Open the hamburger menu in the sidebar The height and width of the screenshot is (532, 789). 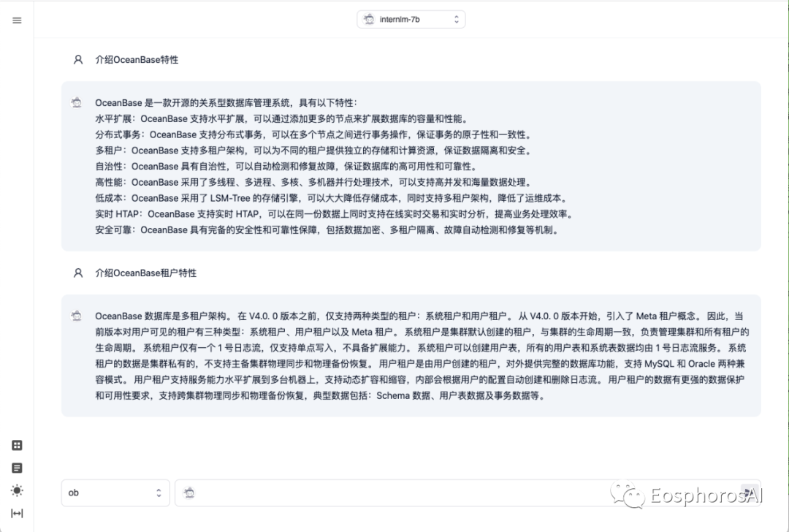coord(17,20)
